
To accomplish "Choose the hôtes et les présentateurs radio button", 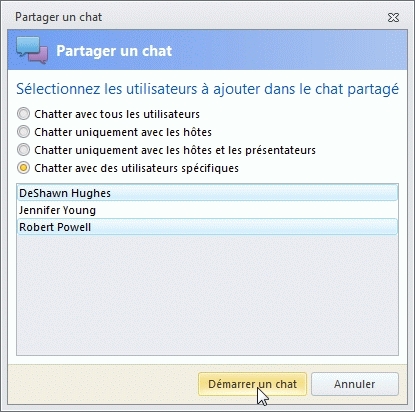I will 23,150.
